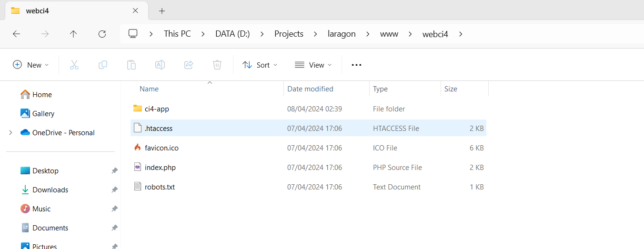644x249 pixels.
Task: Sort by the Size column header
Action: click(x=451, y=89)
